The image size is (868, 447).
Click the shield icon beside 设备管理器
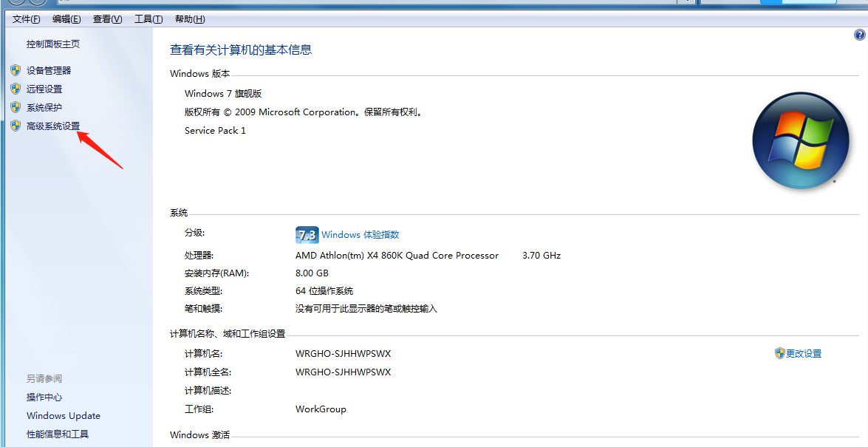16,70
